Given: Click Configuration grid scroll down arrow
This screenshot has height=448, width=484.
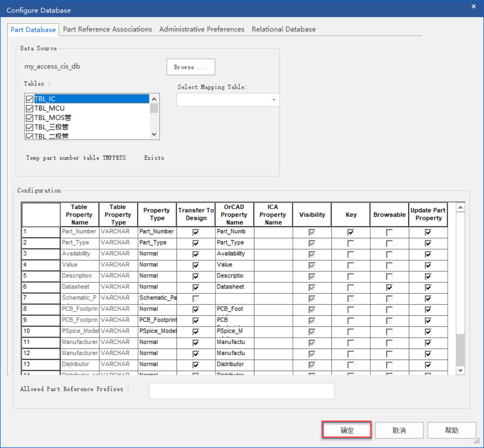Looking at the screenshot, I should [461, 370].
